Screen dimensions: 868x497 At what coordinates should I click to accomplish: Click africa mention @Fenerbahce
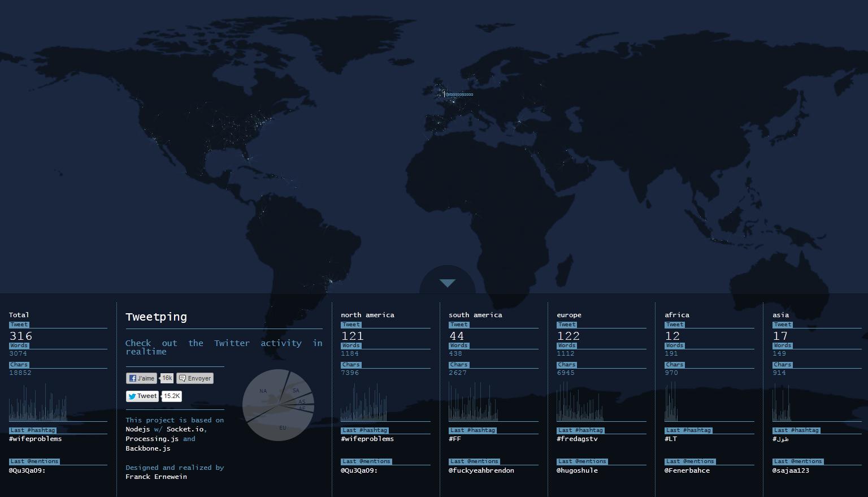[x=687, y=470]
